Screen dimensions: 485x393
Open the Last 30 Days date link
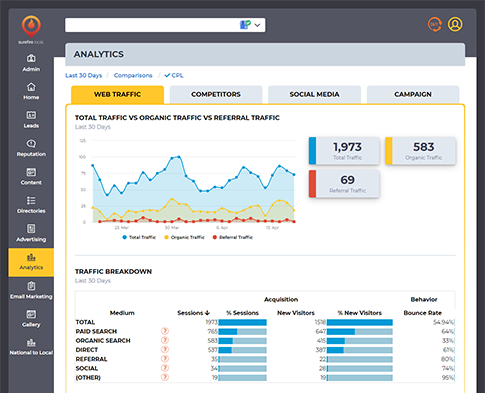click(84, 75)
